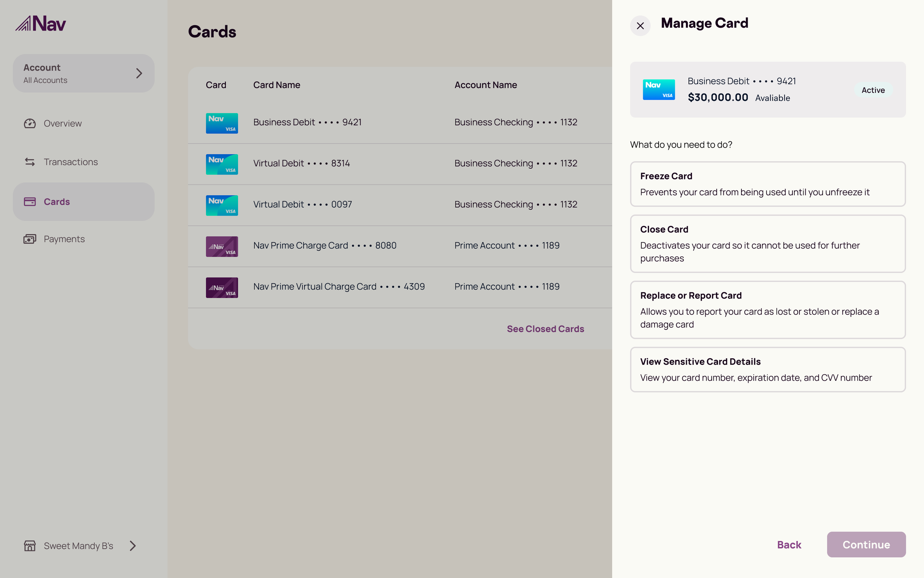Close the Manage Card panel with X

click(640, 26)
